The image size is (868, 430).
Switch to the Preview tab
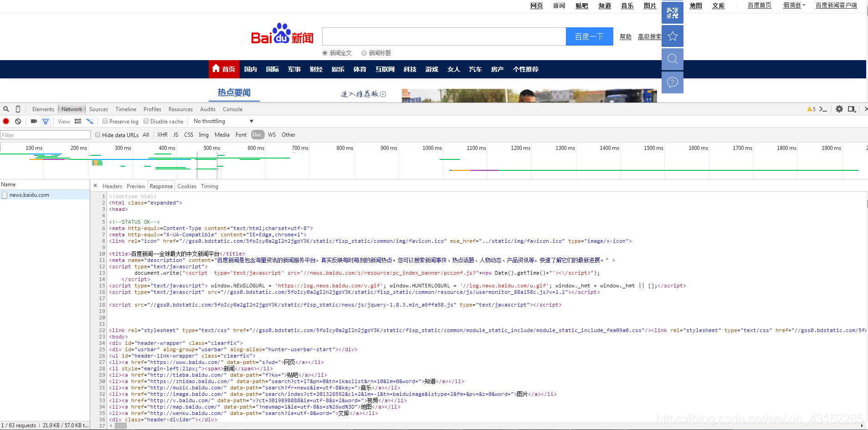coord(136,186)
